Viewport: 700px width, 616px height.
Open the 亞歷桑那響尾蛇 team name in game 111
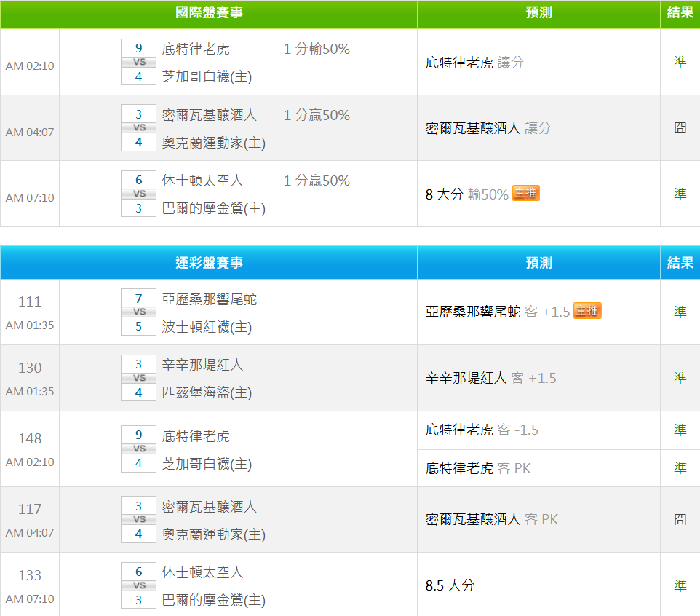pos(210,299)
